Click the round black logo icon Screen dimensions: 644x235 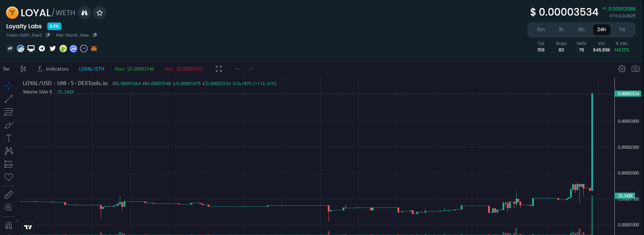84,48
